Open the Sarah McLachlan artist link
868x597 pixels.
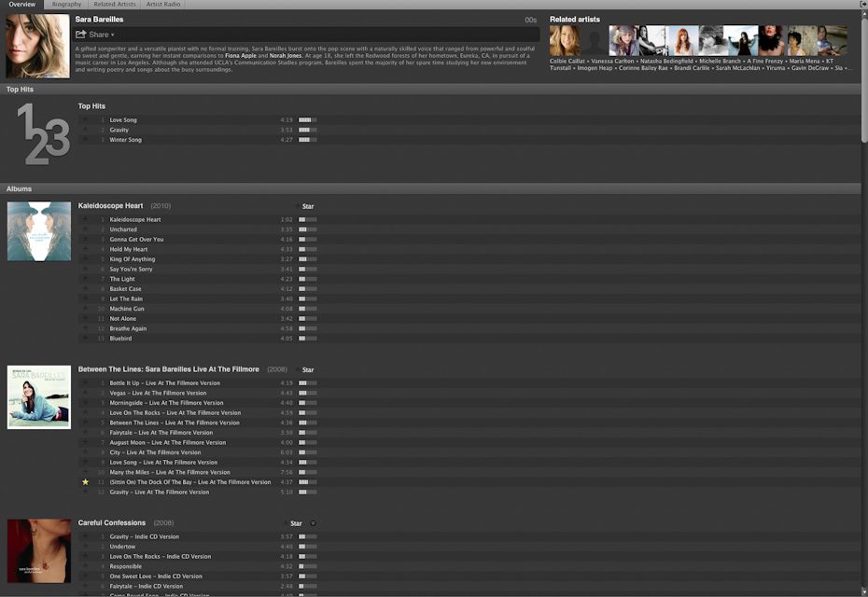pyautogui.click(x=738, y=68)
